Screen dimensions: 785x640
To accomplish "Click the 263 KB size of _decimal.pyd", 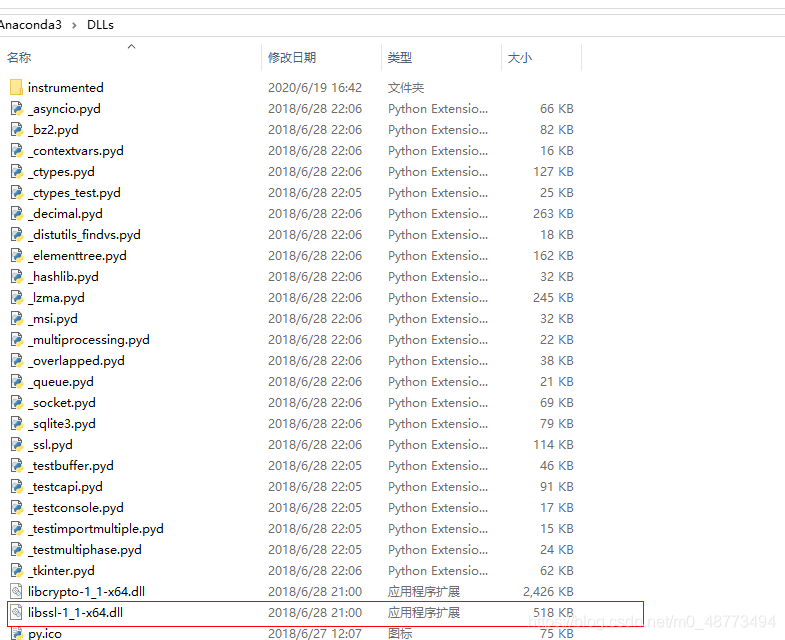I will click(553, 214).
